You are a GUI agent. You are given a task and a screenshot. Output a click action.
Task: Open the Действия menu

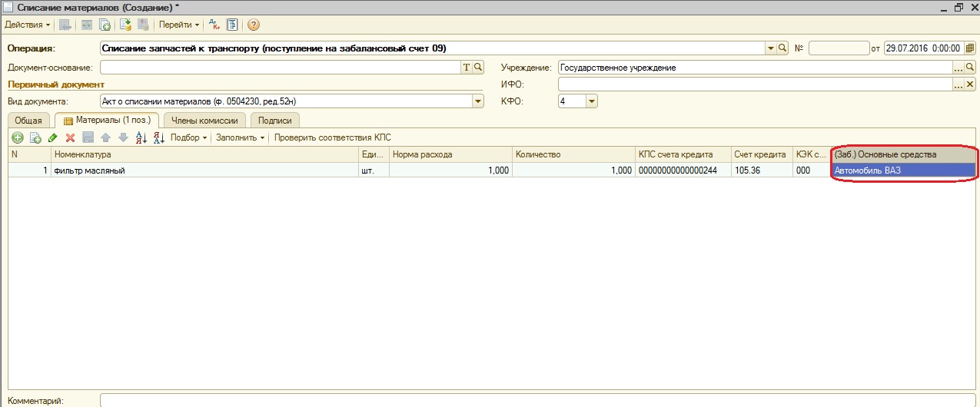28,25
